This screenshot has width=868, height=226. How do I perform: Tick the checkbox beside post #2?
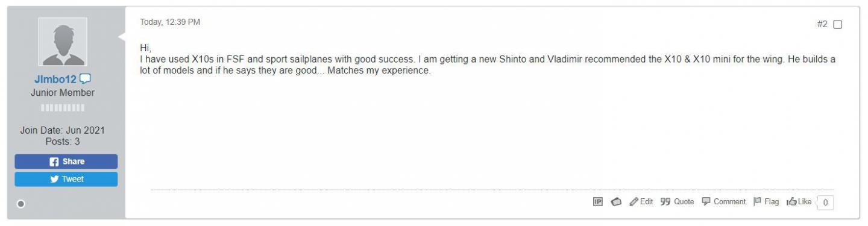[837, 25]
